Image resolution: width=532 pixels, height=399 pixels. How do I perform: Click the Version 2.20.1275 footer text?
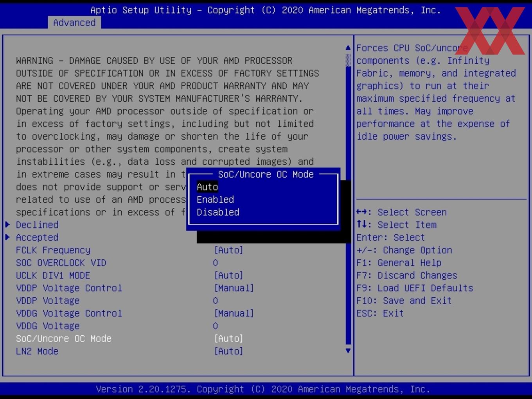click(263, 389)
